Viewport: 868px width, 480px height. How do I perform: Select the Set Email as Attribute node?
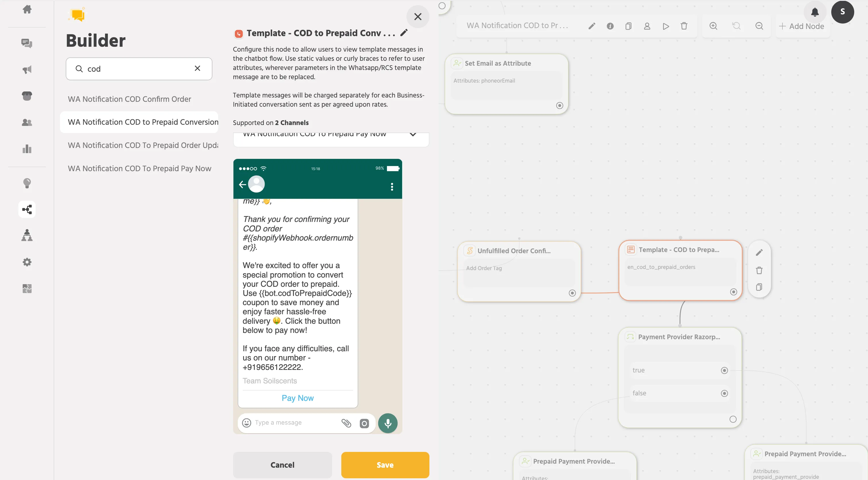tap(506, 83)
